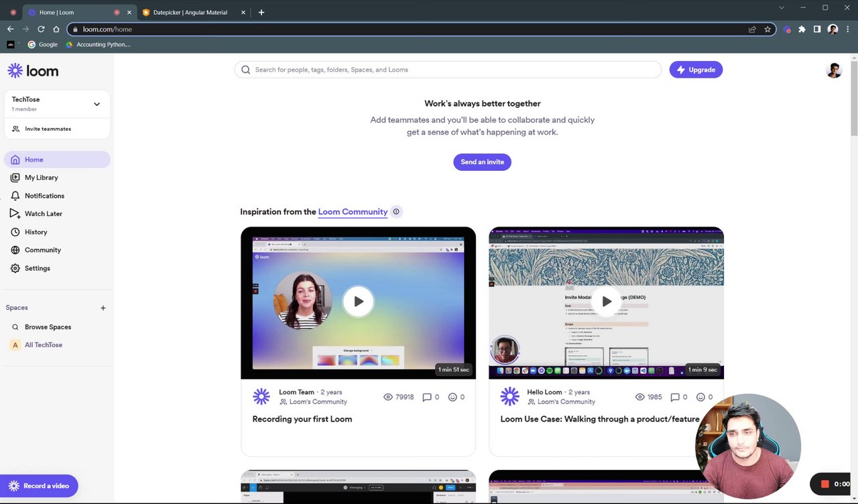The height and width of the screenshot is (504, 858).
Task: Click the search magnifier icon
Action: (x=245, y=70)
